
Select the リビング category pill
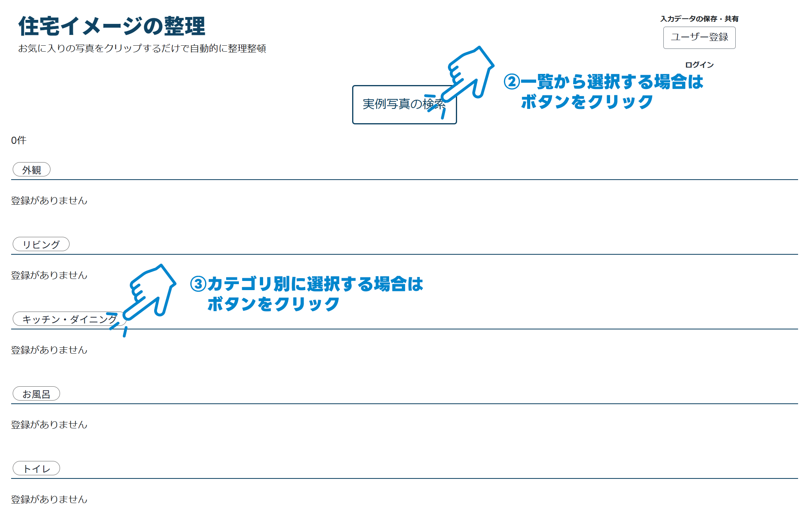[41, 244]
